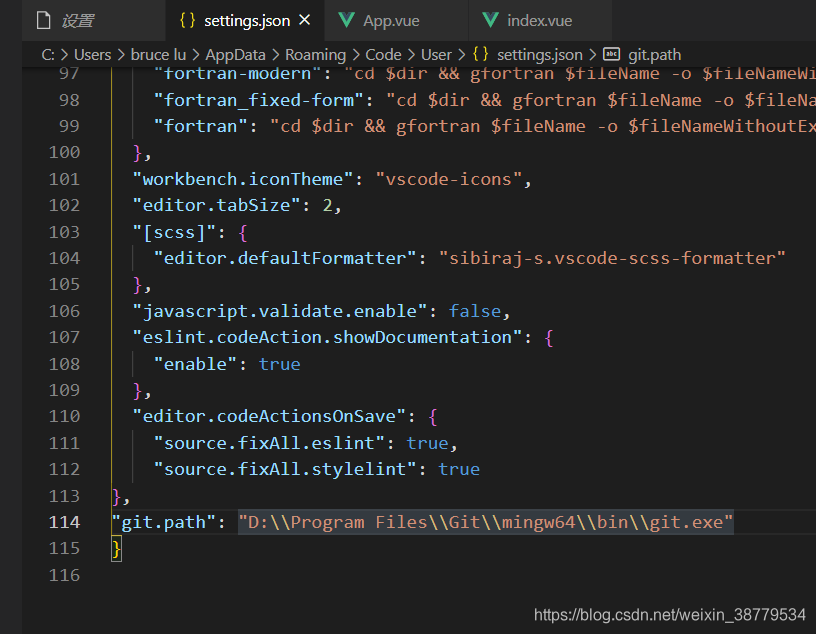Click the "workbench.iconTheme" key
Screen dimensions: 816x634
coord(243,180)
